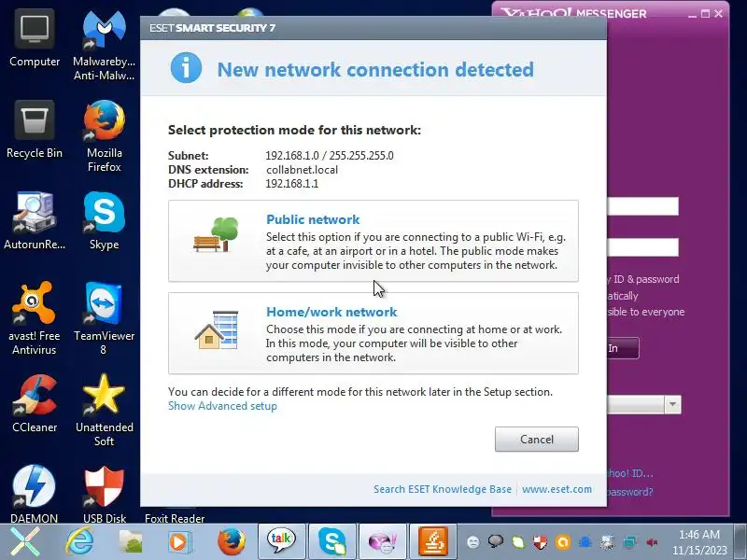
Task: Click the Get a new Yahoo! ID link
Action: [x=629, y=473]
